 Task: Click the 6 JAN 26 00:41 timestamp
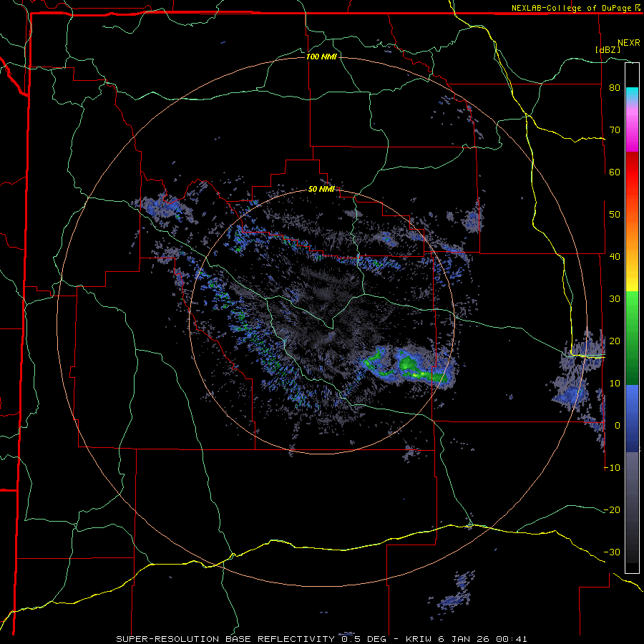483,639
